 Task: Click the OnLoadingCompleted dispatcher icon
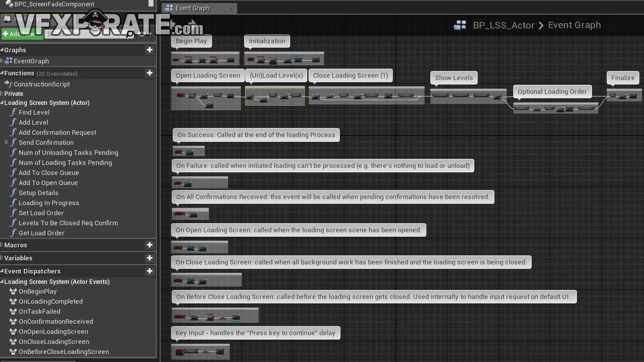(x=13, y=301)
